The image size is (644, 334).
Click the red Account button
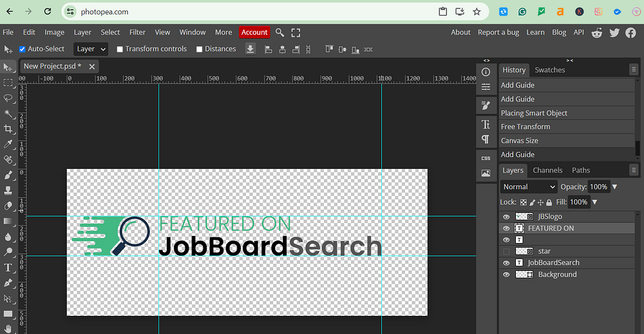(x=254, y=32)
